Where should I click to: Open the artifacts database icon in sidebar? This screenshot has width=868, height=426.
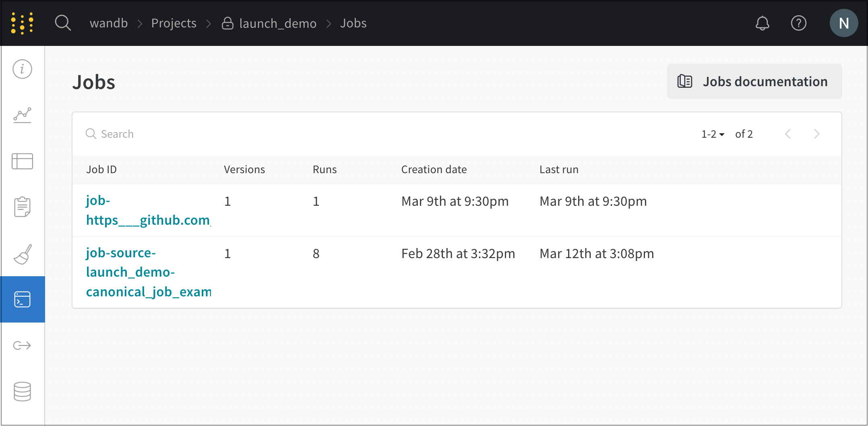(x=22, y=391)
